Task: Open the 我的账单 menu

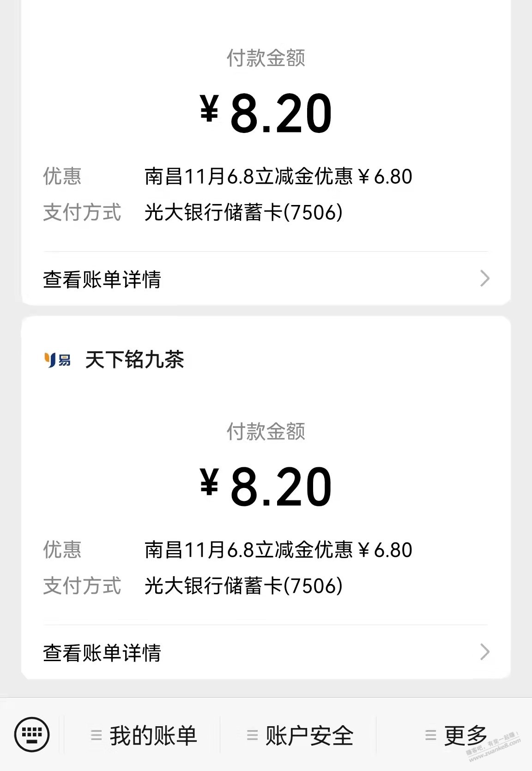Action: pyautogui.click(x=153, y=735)
